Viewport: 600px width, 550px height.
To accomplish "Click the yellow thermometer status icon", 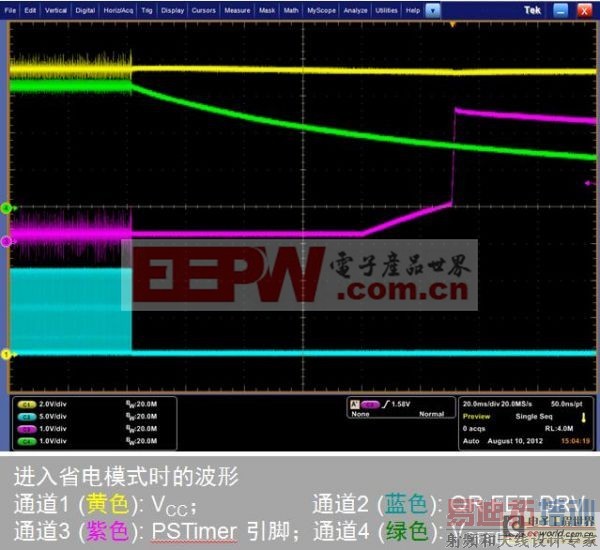I will [584, 417].
